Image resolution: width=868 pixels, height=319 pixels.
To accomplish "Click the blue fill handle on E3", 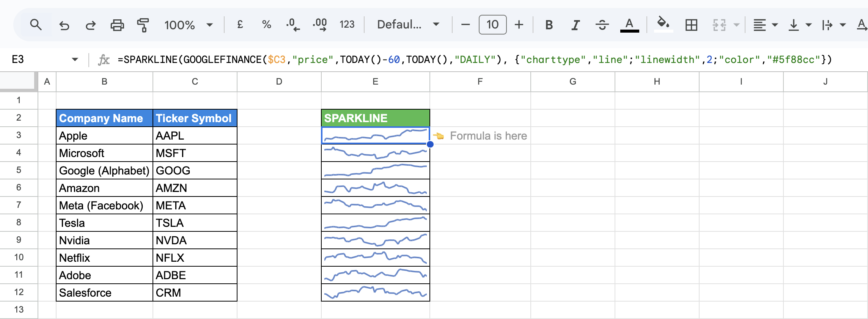I will (x=430, y=144).
